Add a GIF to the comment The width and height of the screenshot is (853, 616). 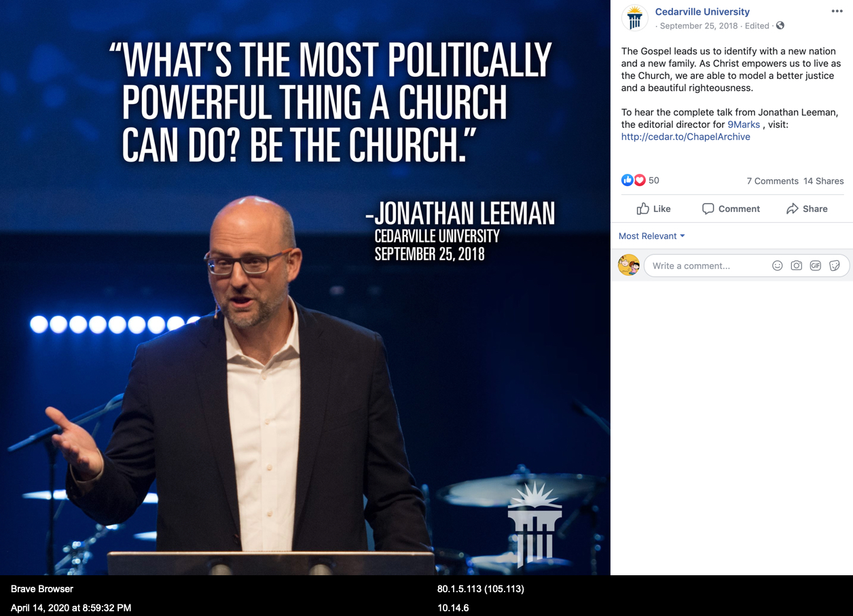point(816,266)
